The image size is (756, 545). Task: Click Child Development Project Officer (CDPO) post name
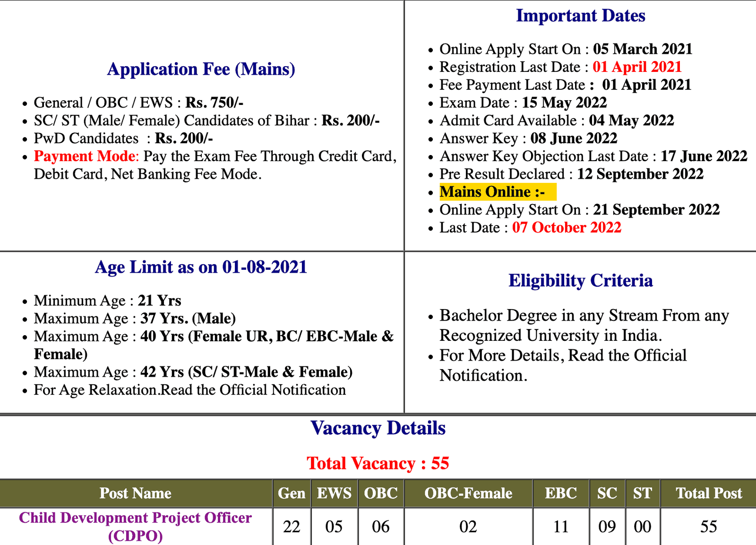pyautogui.click(x=136, y=526)
